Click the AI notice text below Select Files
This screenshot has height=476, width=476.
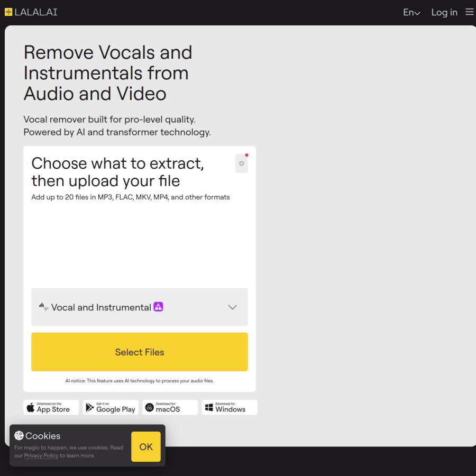[139, 381]
